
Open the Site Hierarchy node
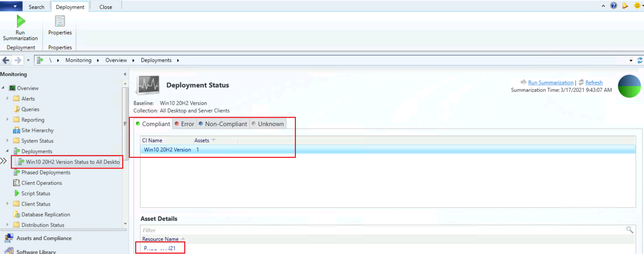click(x=37, y=130)
